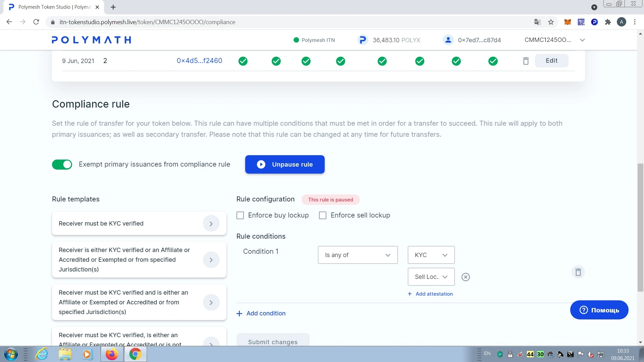This screenshot has width=644, height=362.
Task: Open the Extensions puzzle menu
Action: pyautogui.click(x=608, y=22)
